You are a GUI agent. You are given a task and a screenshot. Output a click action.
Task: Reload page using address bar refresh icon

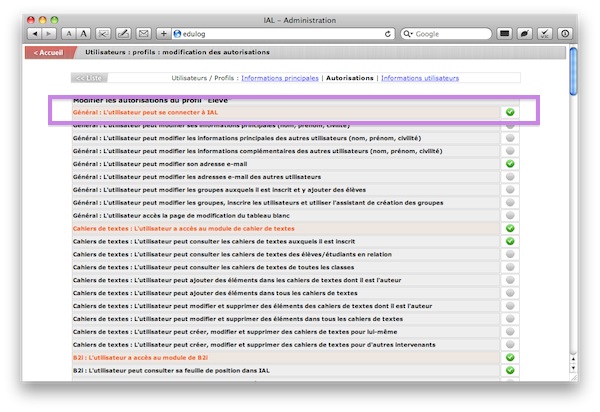[386, 34]
